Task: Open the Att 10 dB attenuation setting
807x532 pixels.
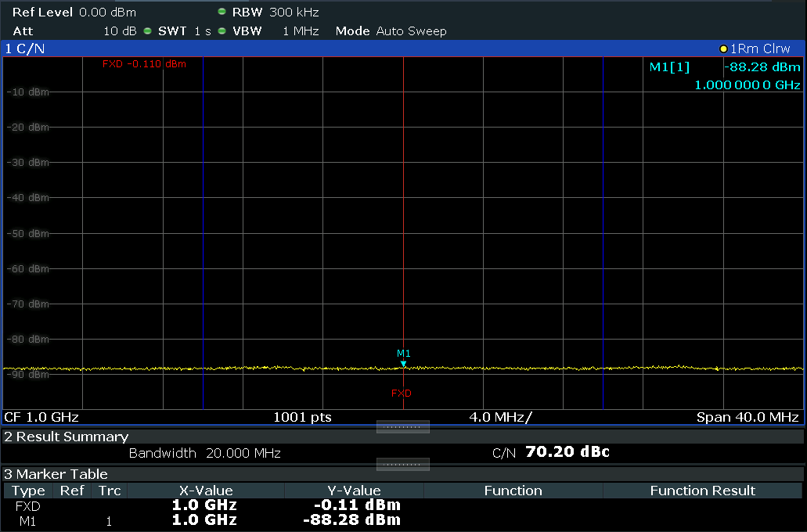Action: [x=74, y=31]
